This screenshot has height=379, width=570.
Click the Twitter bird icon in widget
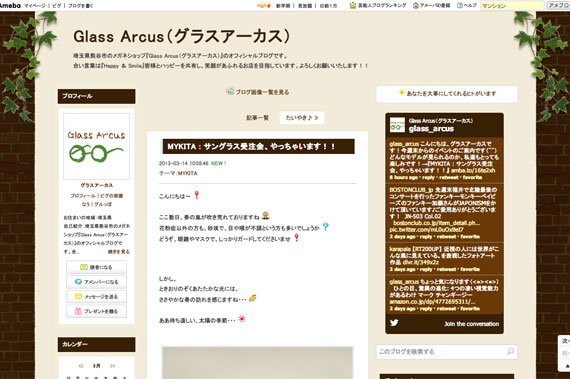coord(394,323)
